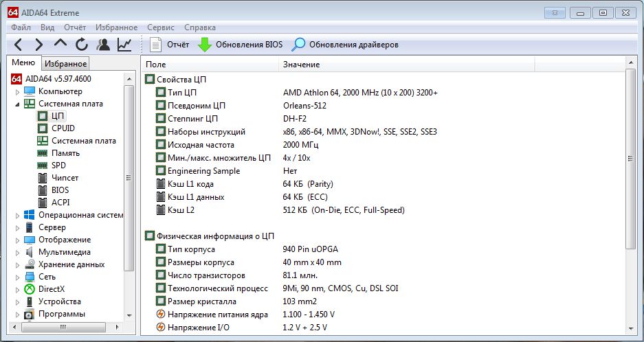Go forward with the right arrow icon
The height and width of the screenshot is (342, 644).
pyautogui.click(x=39, y=45)
